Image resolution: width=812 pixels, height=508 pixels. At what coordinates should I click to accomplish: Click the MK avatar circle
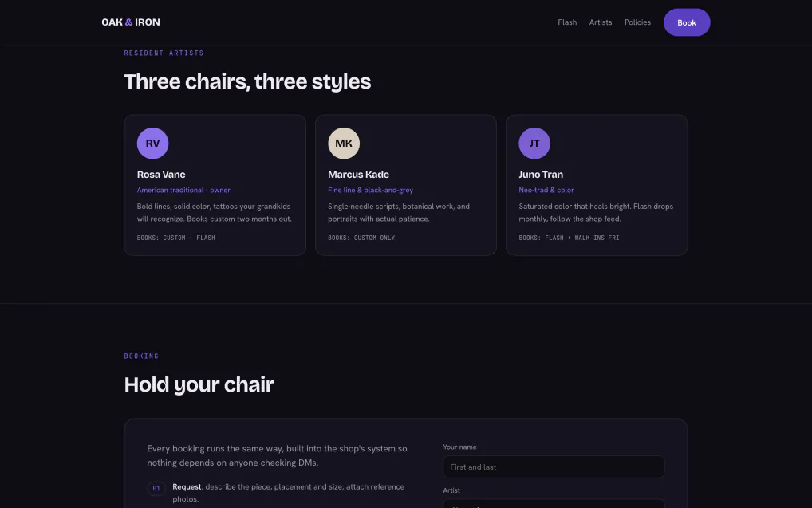coord(343,144)
